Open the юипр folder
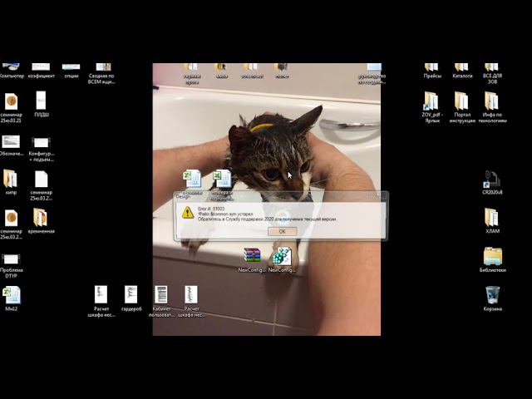 [x=11, y=182]
